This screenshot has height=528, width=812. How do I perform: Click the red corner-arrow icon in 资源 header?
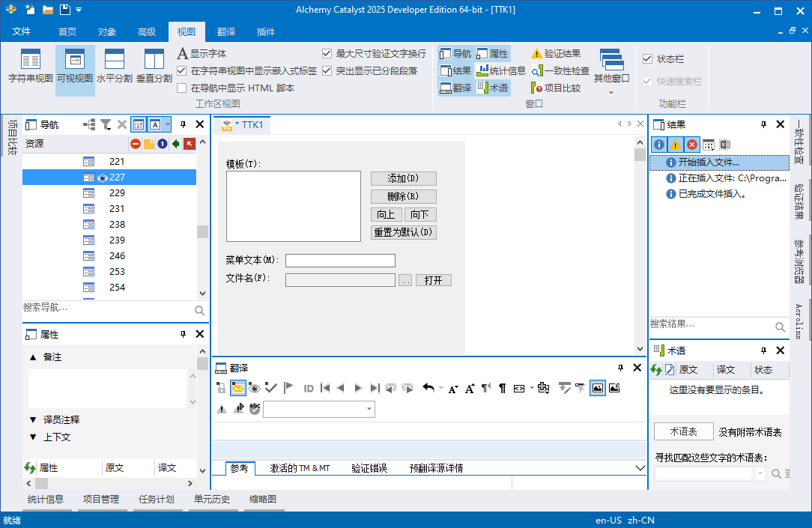190,144
